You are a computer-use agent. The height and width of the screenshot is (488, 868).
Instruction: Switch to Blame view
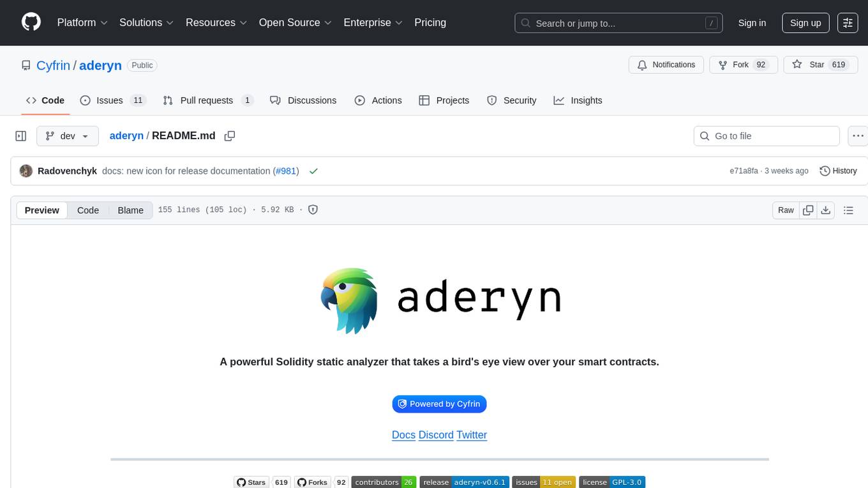(x=130, y=210)
